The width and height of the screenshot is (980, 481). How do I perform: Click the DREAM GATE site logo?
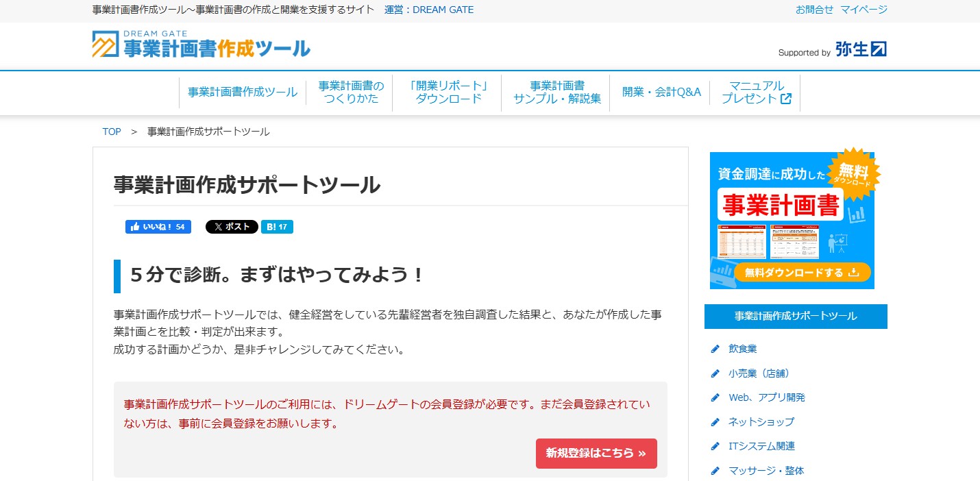(x=201, y=45)
